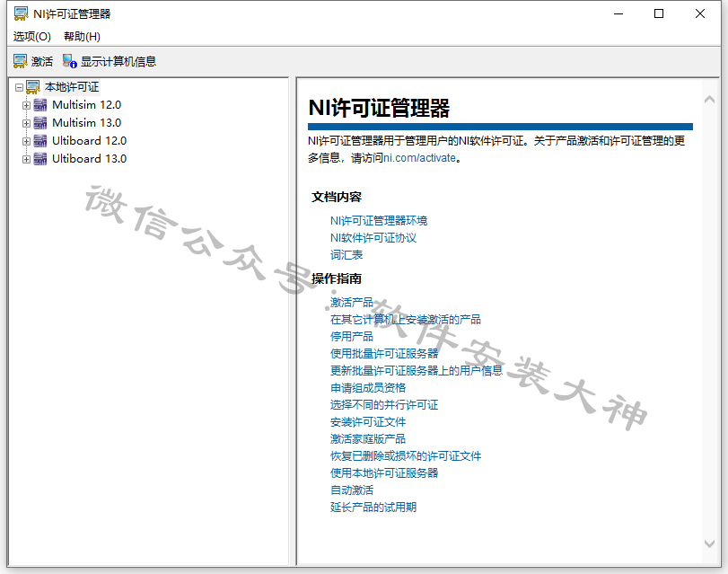Close the NI许可证管理器 window
This screenshot has width=728, height=574.
tap(700, 14)
